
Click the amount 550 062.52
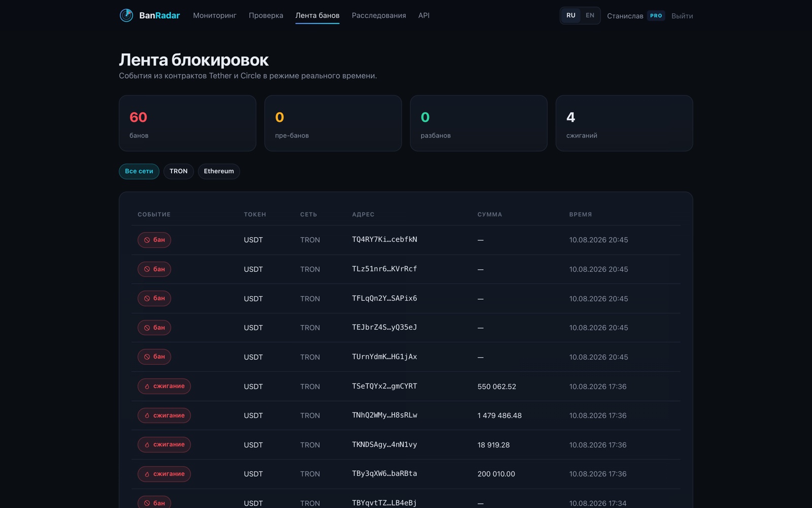click(497, 387)
